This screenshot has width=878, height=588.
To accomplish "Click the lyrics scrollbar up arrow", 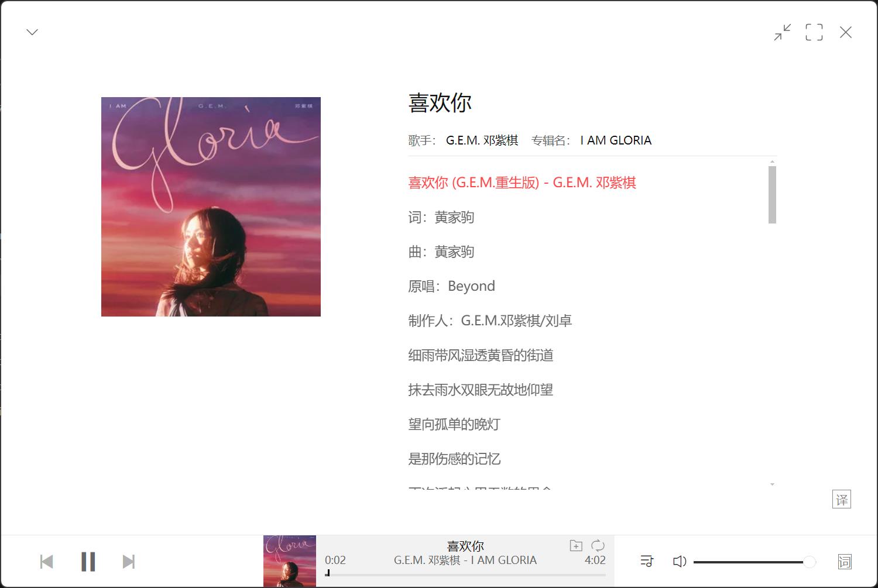I will [x=772, y=161].
